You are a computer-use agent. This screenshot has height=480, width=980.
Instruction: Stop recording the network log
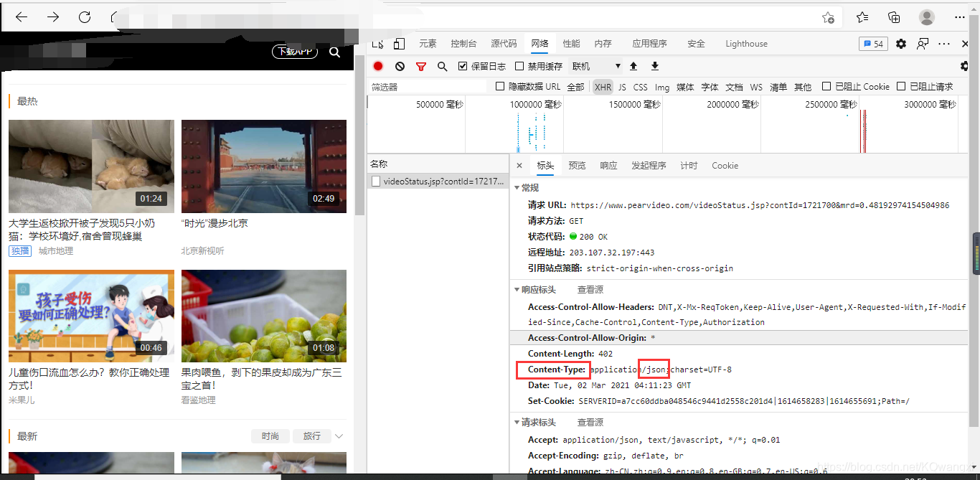tap(378, 66)
